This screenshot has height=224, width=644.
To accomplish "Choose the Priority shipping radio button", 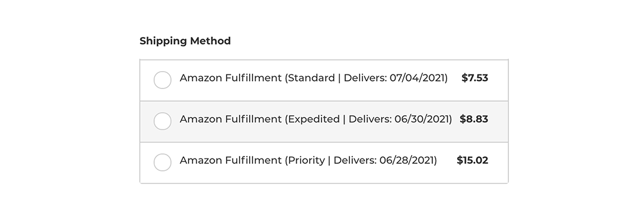I will click(x=162, y=162).
